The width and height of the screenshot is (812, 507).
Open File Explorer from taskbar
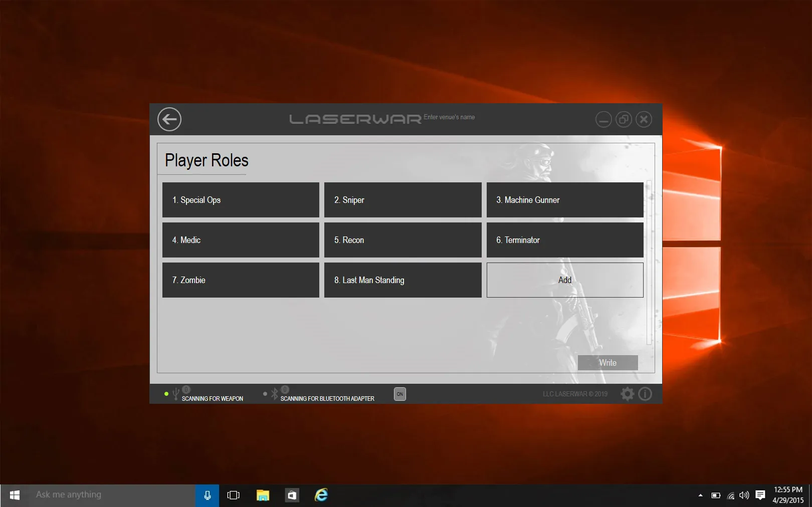(263, 495)
